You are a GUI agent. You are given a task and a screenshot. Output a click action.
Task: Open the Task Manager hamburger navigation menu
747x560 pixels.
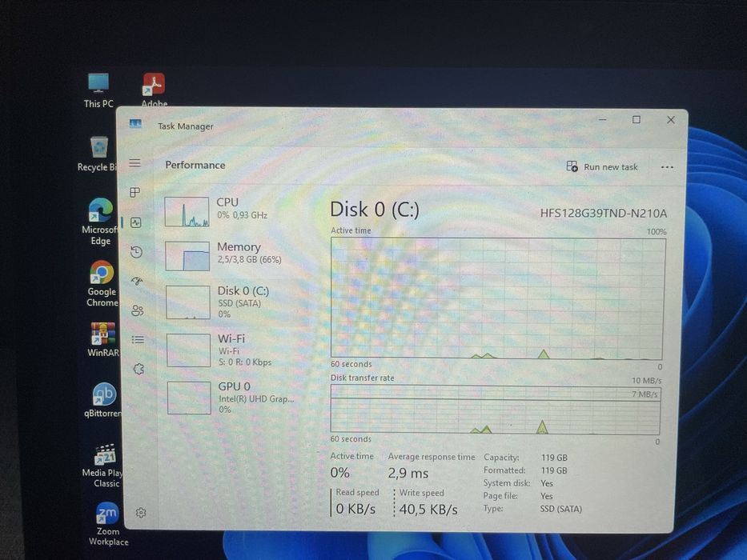coord(135,163)
